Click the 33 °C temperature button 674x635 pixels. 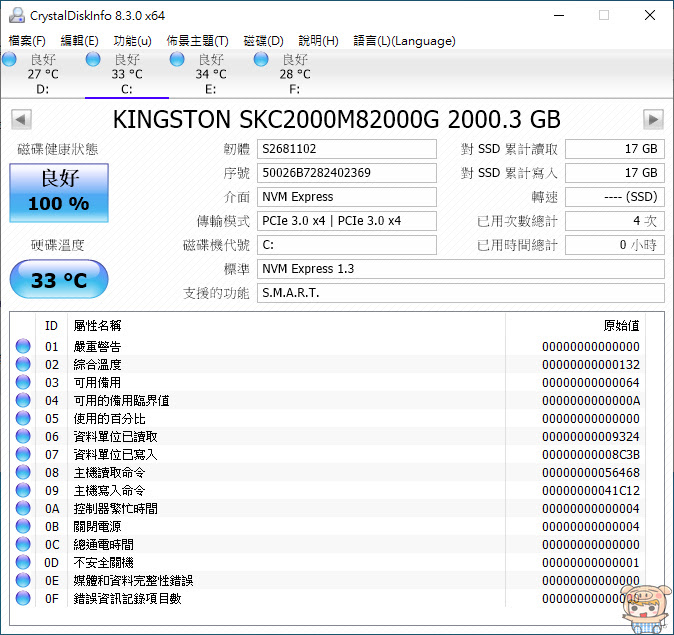(x=59, y=279)
